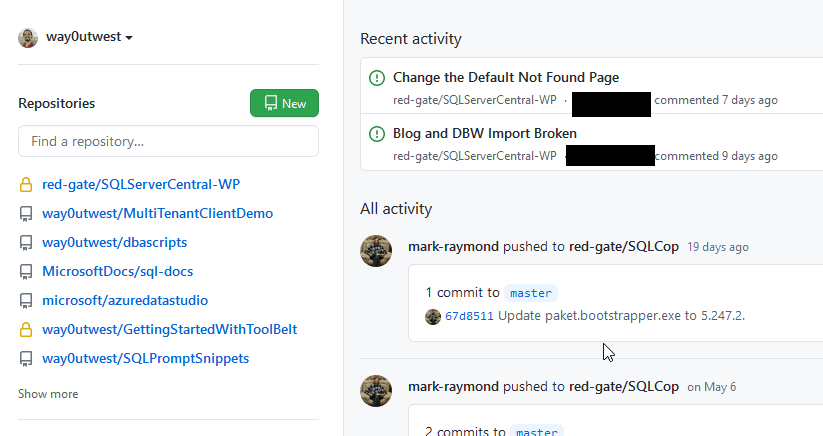Click mark-raymond avatar on 19 days ago push

[x=376, y=251]
